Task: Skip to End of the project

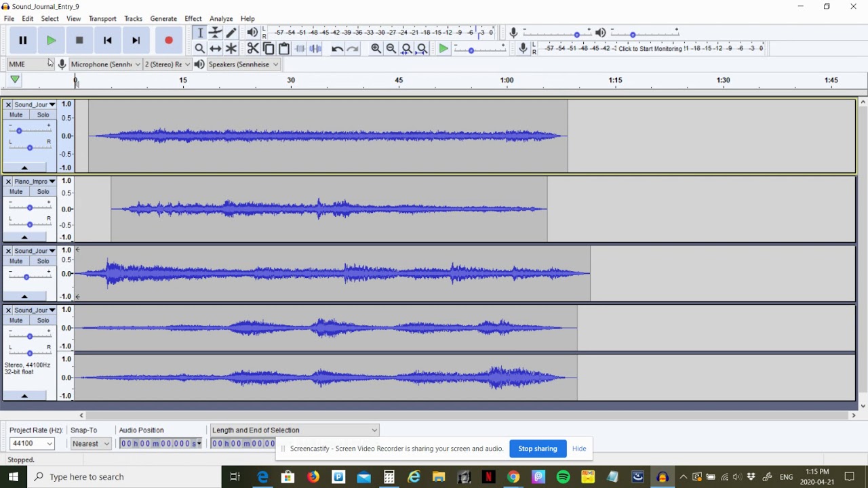Action: pos(136,41)
